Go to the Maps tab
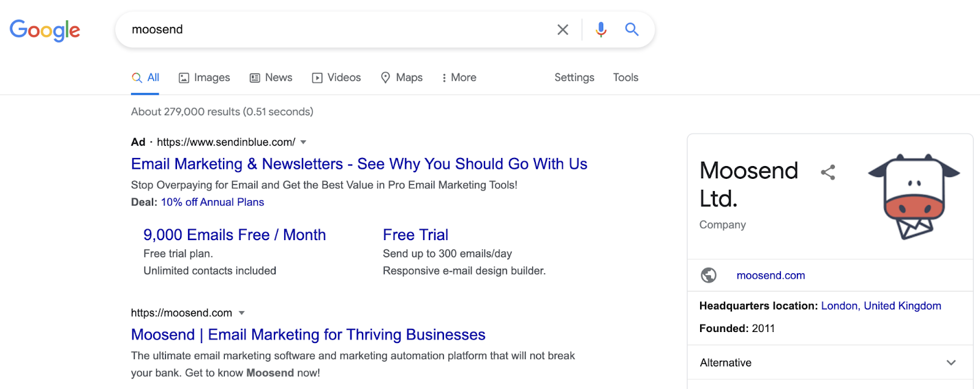This screenshot has width=980, height=389. (x=402, y=78)
